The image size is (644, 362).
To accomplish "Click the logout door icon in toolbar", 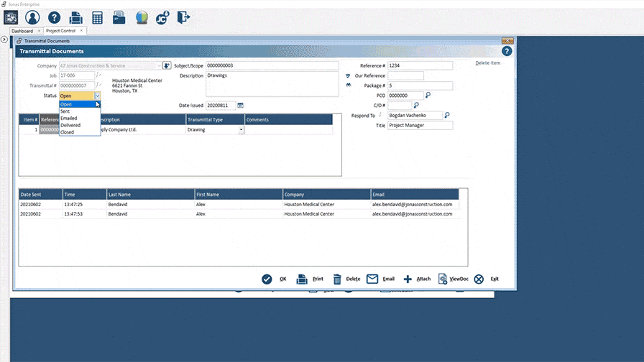I will [x=183, y=18].
